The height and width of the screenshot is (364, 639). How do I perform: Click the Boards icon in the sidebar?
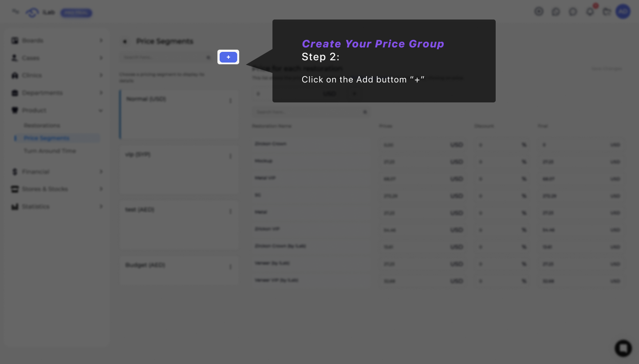15,40
